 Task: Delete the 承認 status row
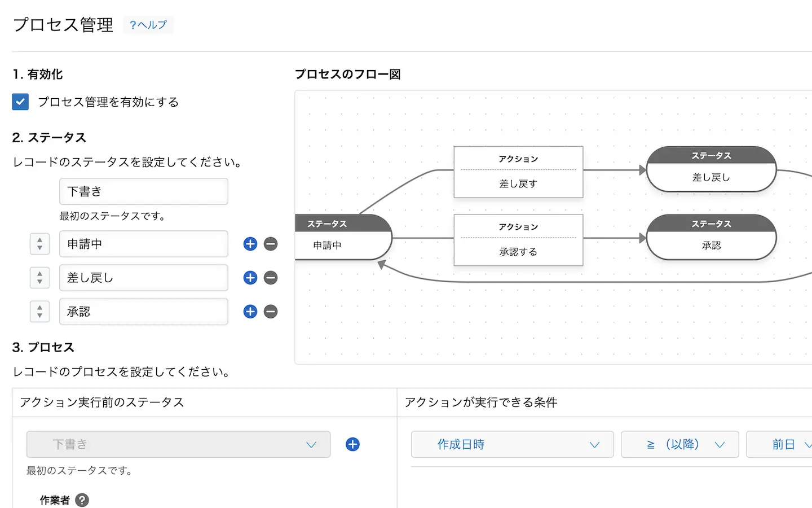pos(271,312)
